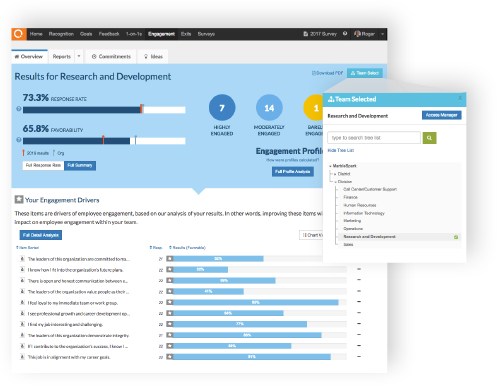
Task: Click person icon for 'I feel loyal' item
Action: (x=22, y=302)
